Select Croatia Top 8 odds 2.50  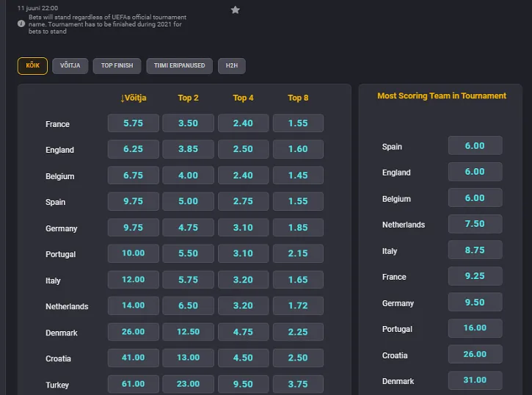pyautogui.click(x=298, y=358)
